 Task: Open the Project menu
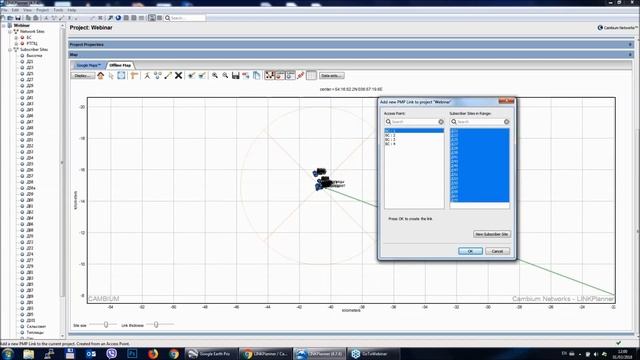(x=42, y=10)
